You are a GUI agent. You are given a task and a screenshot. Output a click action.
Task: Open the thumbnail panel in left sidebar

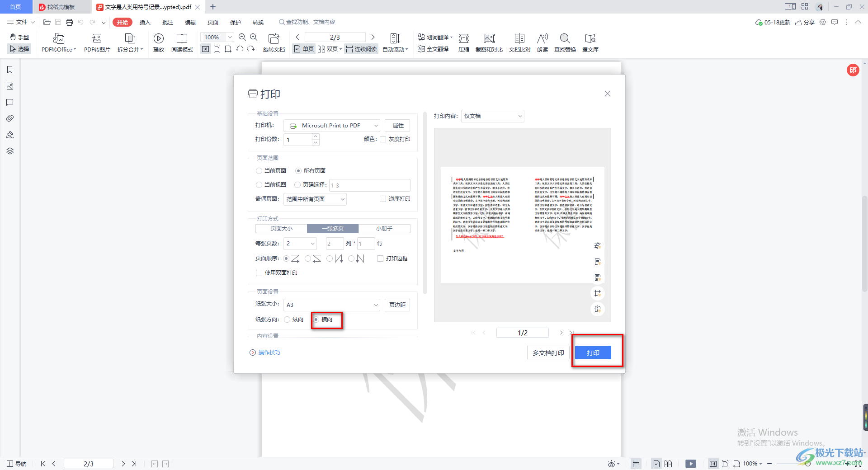(10, 86)
